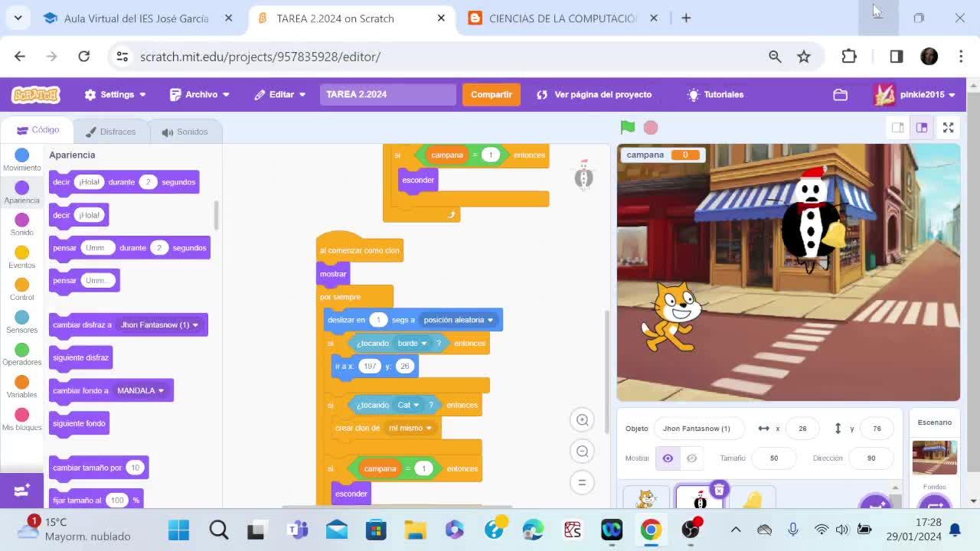Zoom in on the script workspace
The width and height of the screenshot is (980, 551).
[x=583, y=419]
